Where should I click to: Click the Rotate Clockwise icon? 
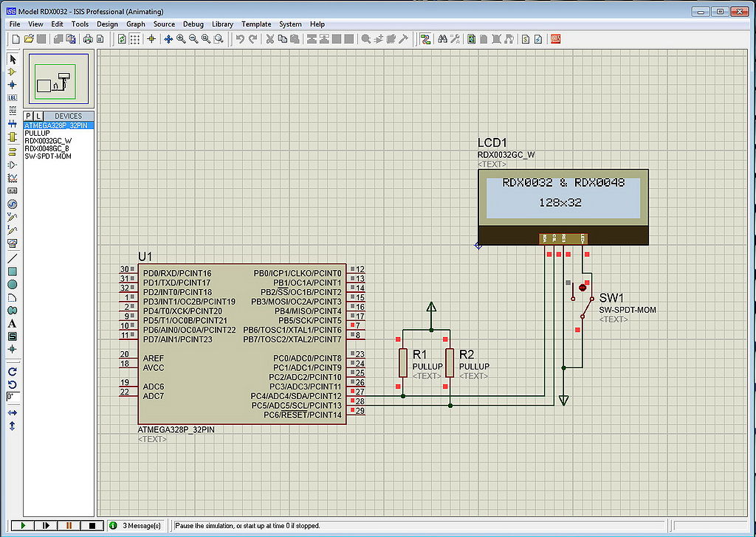(x=13, y=372)
